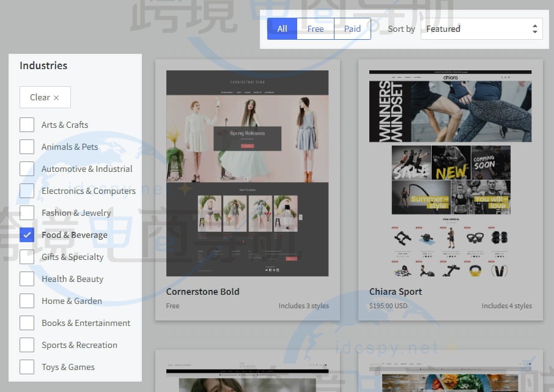Check the Health & Beauty industry
Screen dimensions: 554x392
(26, 279)
